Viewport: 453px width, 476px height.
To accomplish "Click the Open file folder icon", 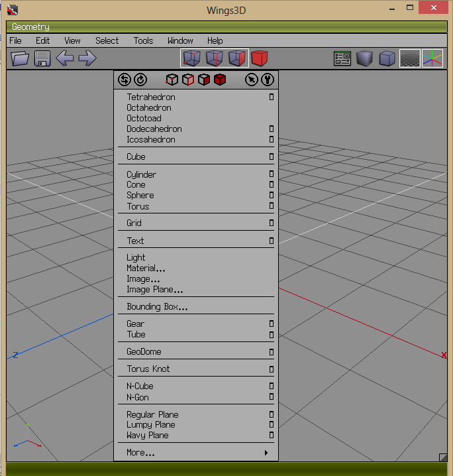I will coord(20,58).
